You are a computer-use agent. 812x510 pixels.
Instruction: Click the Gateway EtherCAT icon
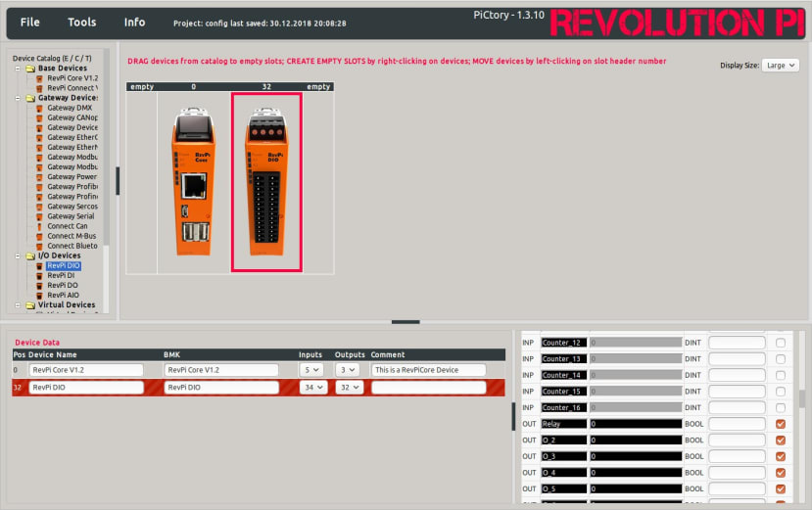coord(39,137)
